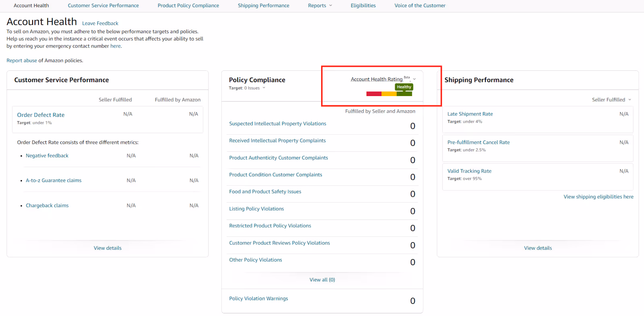Open Policy Violation Warnings

tap(258, 299)
